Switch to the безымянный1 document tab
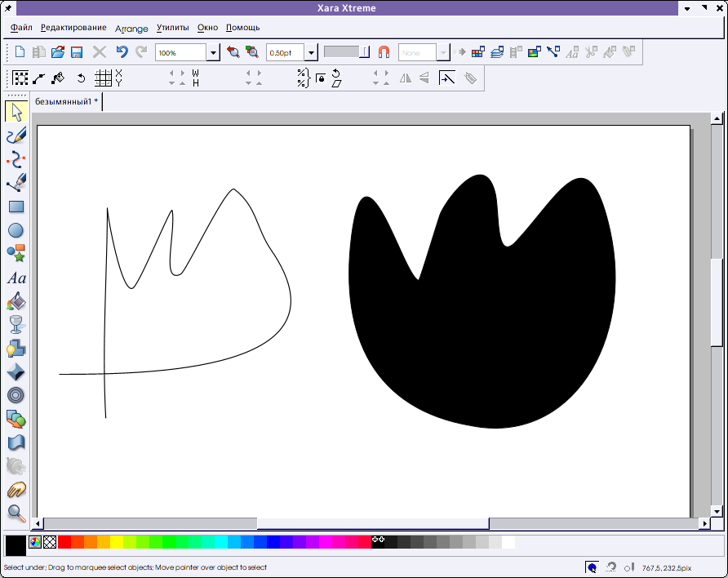The image size is (728, 578). pos(66,101)
